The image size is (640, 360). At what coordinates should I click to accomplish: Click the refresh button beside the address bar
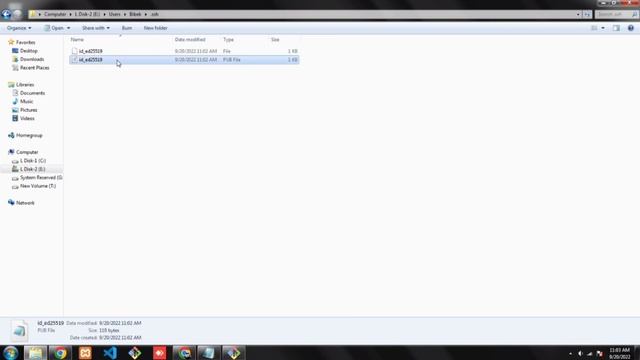click(x=587, y=14)
